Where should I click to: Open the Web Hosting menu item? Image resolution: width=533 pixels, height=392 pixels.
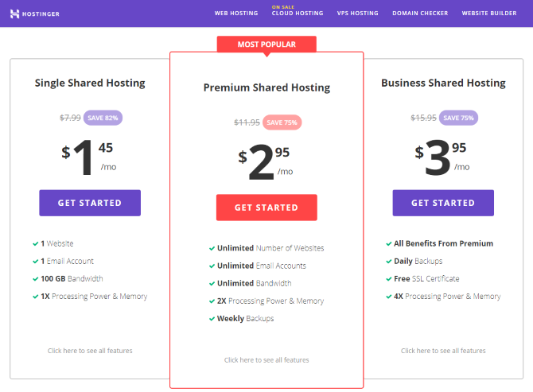236,14
